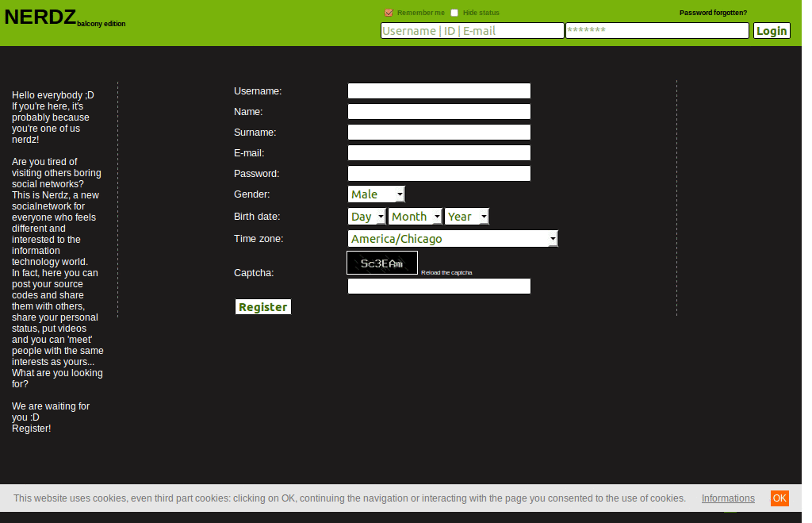Click the Gender: label
Viewport: 812px width, 523px height.
coord(251,194)
